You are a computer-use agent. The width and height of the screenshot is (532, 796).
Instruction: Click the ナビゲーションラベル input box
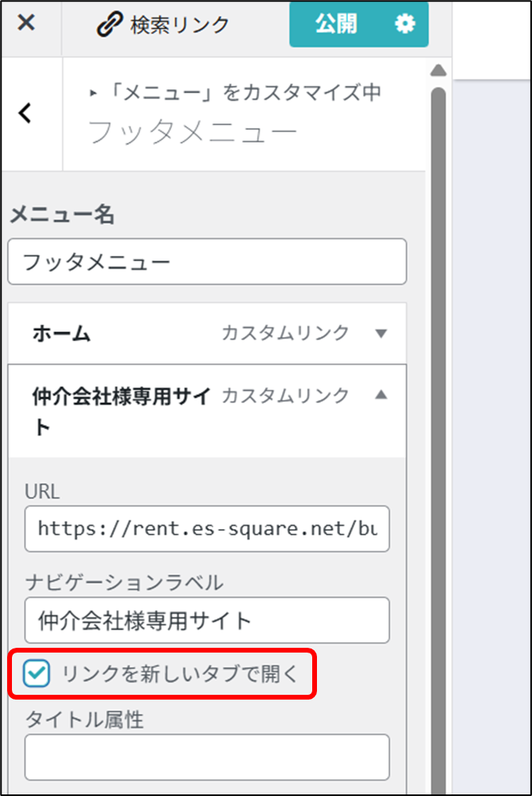[207, 620]
